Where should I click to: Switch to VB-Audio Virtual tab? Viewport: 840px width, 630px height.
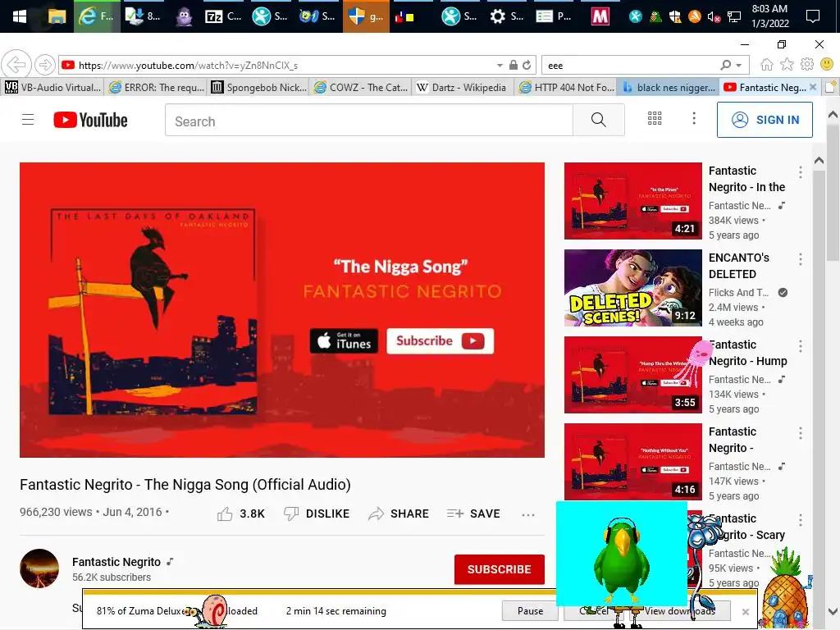(x=52, y=87)
